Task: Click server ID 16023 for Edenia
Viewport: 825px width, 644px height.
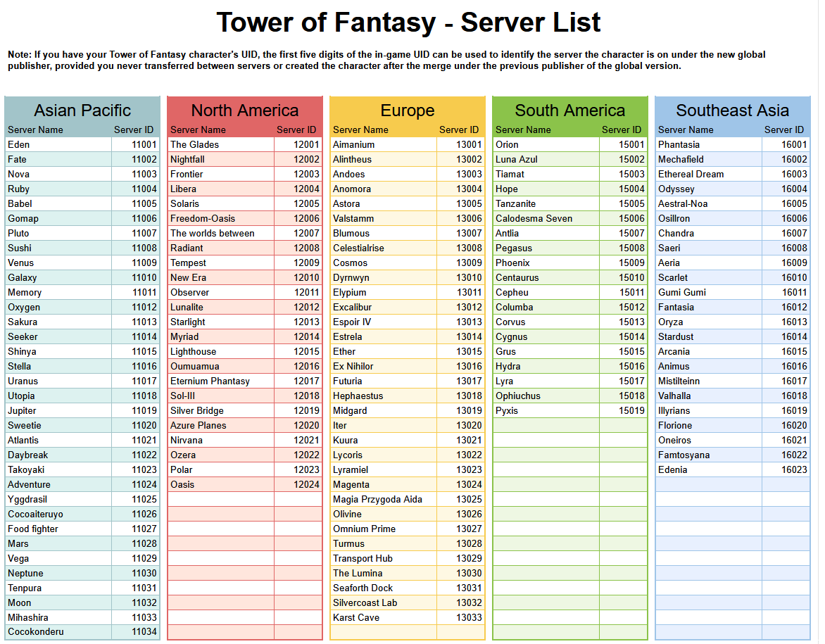Action: tap(795, 470)
